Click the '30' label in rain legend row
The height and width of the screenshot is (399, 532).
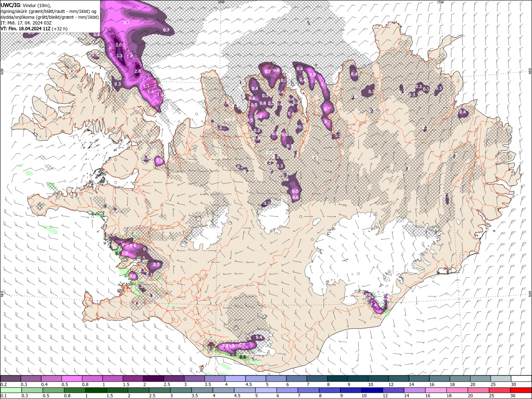pyautogui.click(x=513, y=396)
